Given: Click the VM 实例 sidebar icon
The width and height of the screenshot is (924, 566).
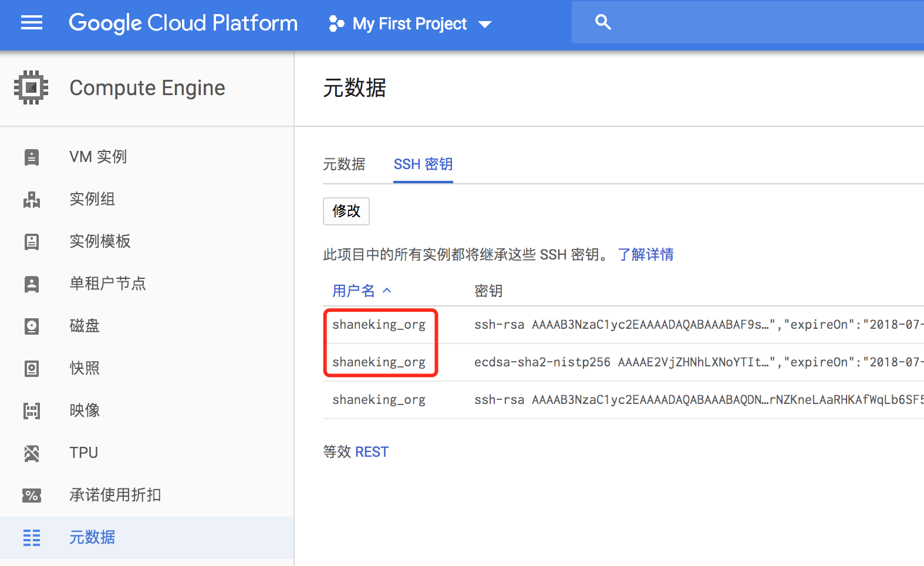Looking at the screenshot, I should [32, 157].
